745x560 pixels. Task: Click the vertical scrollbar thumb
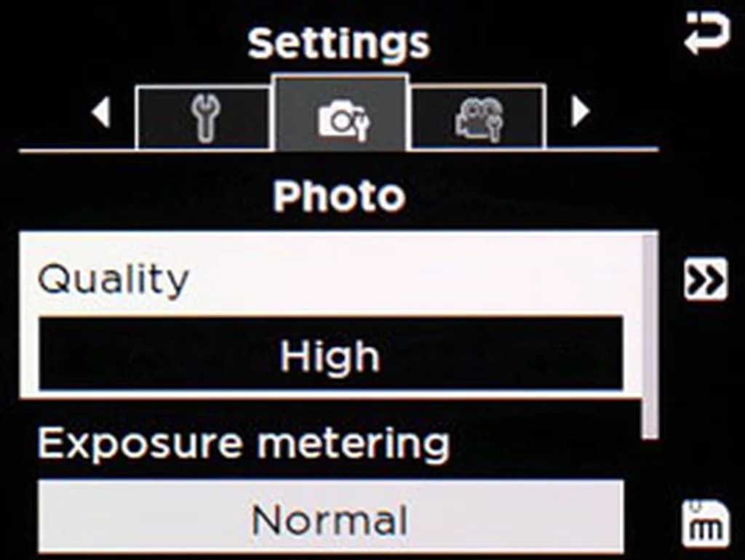[650, 336]
